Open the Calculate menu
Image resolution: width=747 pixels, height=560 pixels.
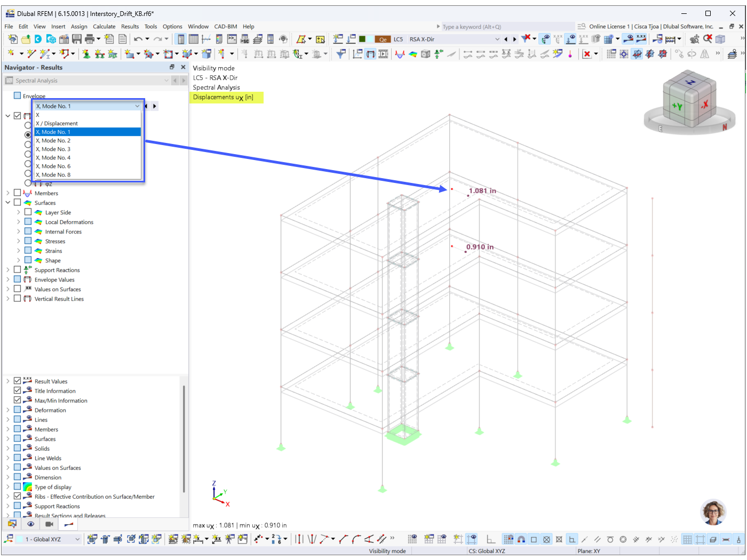coord(104,26)
